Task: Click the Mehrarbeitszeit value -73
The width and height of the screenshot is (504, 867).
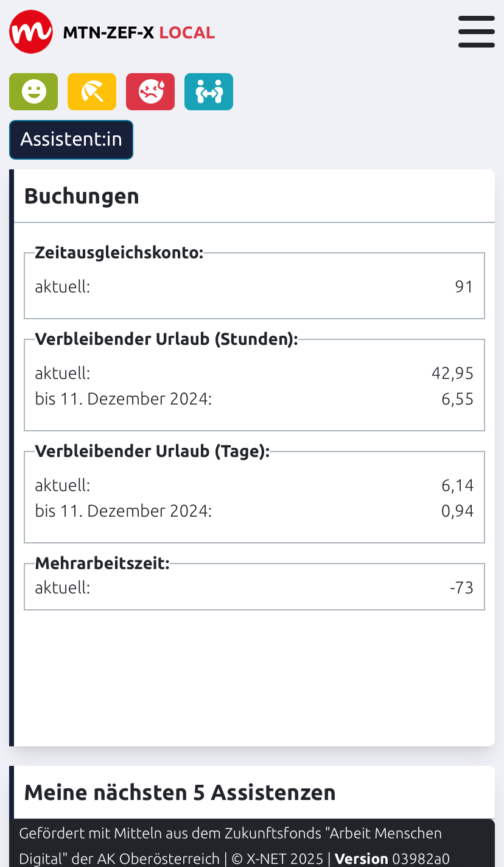Action: coord(461,588)
